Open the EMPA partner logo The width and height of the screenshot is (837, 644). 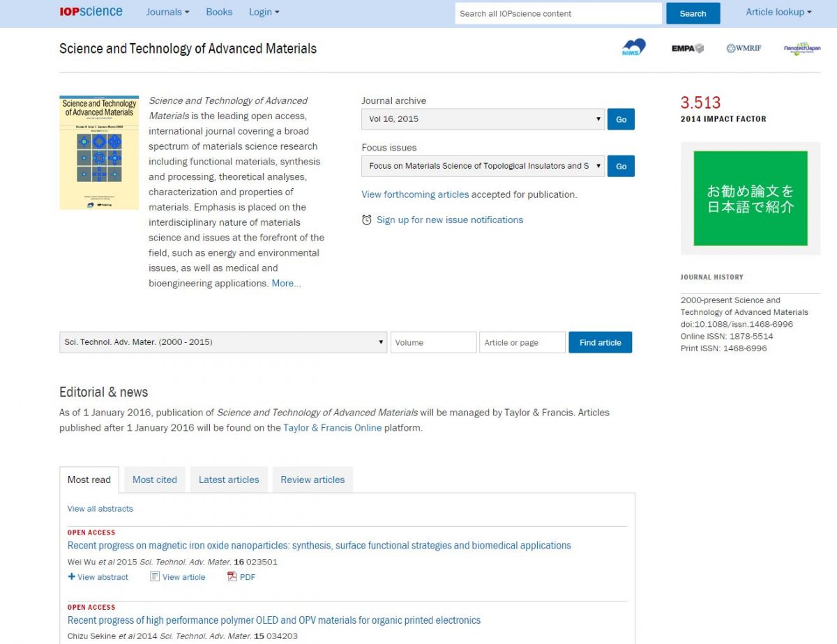tap(688, 48)
